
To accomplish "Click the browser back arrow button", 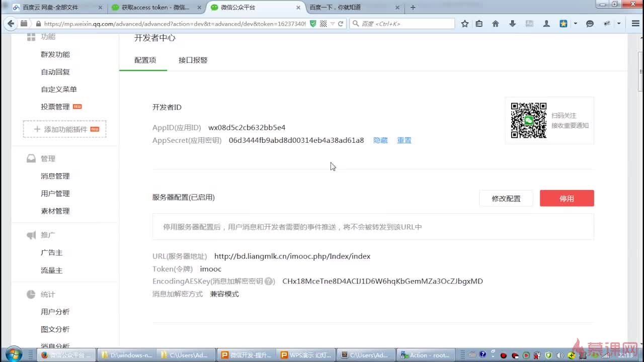I will (x=11, y=24).
